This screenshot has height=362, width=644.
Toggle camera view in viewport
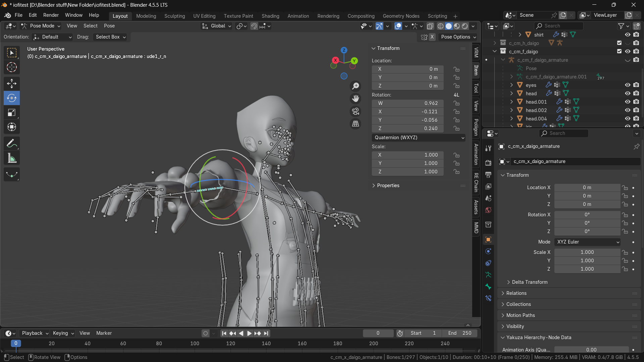click(355, 111)
